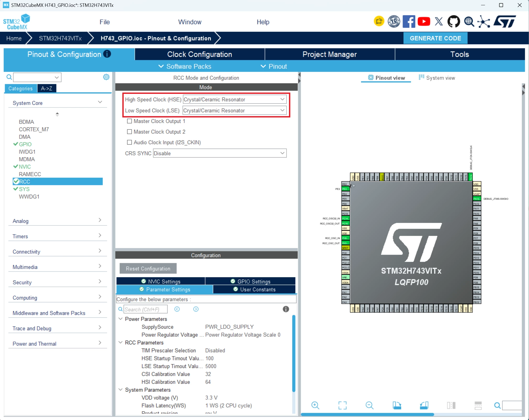
Task: Click the magnifier globe search icon
Action: (469, 21)
